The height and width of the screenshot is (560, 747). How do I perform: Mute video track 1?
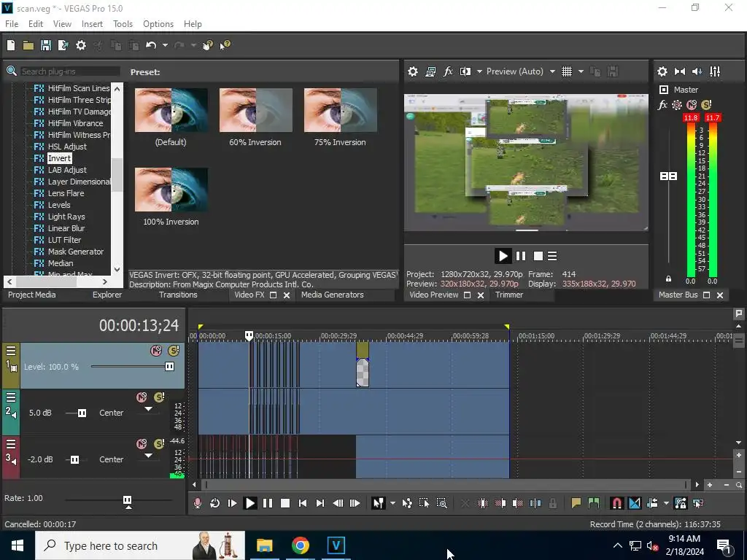click(x=156, y=351)
